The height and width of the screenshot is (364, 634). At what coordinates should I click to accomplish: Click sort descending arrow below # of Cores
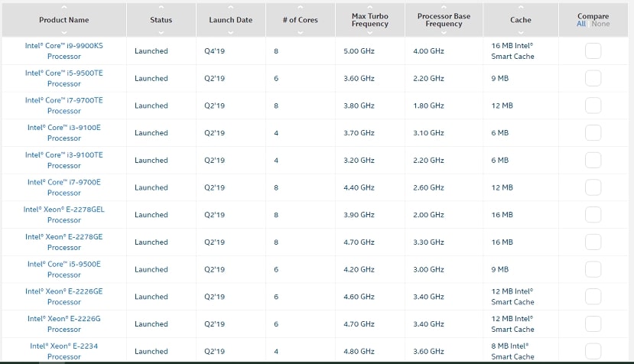tap(300, 31)
